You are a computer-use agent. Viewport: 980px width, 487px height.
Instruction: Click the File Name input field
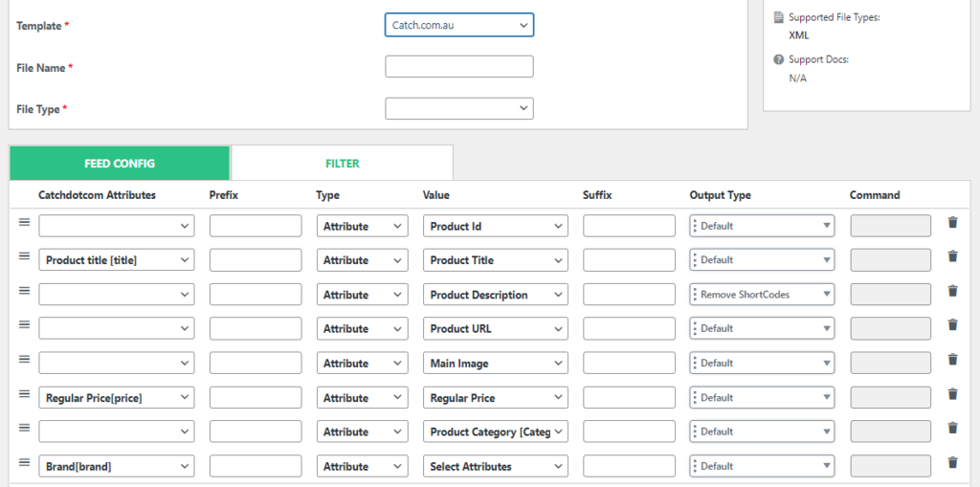[459, 67]
